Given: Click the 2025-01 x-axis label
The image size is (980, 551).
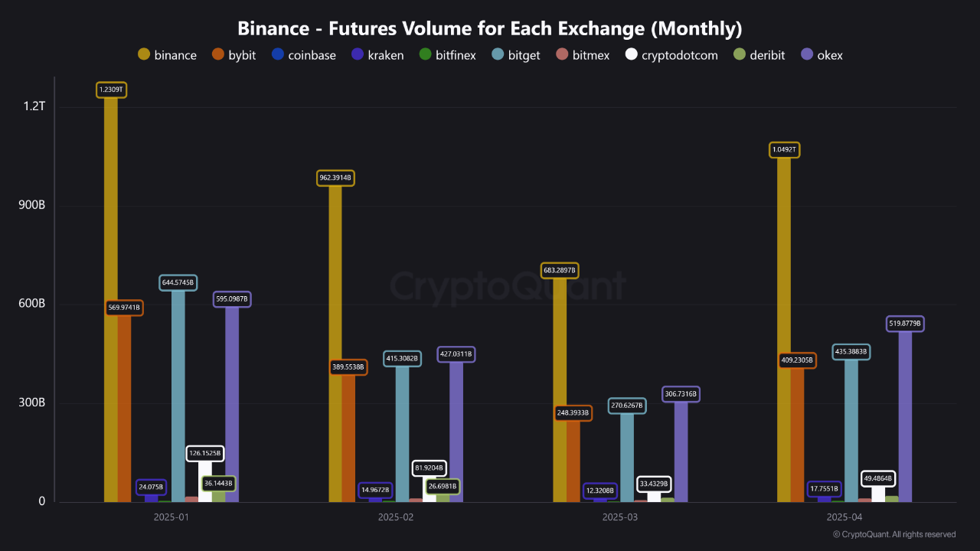Looking at the screenshot, I should click(x=171, y=517).
